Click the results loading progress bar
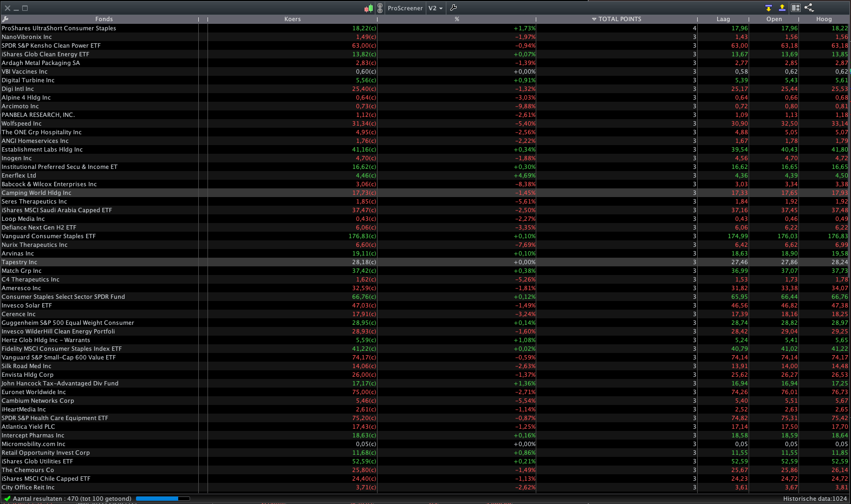Image resolution: width=851 pixels, height=504 pixels. [163, 499]
